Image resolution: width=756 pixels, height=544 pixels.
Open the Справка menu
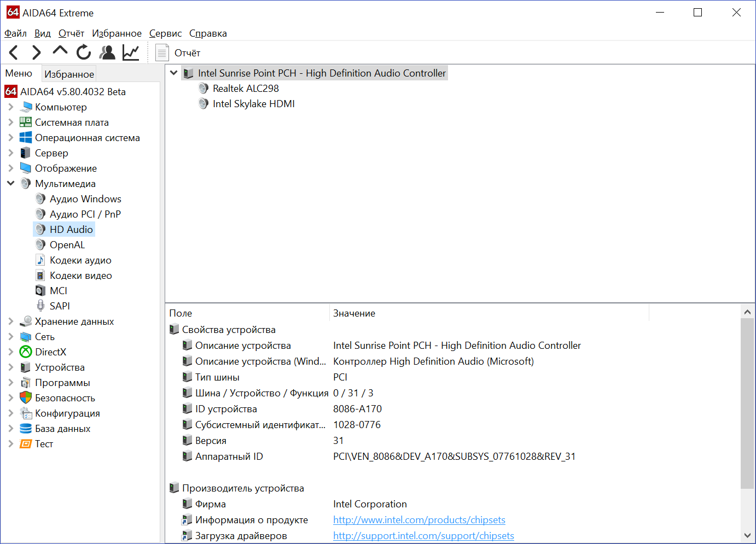[x=208, y=33]
